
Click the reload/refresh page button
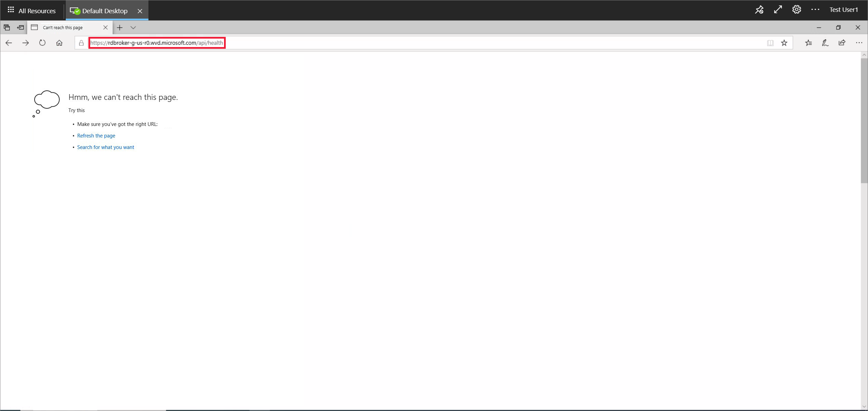point(43,43)
